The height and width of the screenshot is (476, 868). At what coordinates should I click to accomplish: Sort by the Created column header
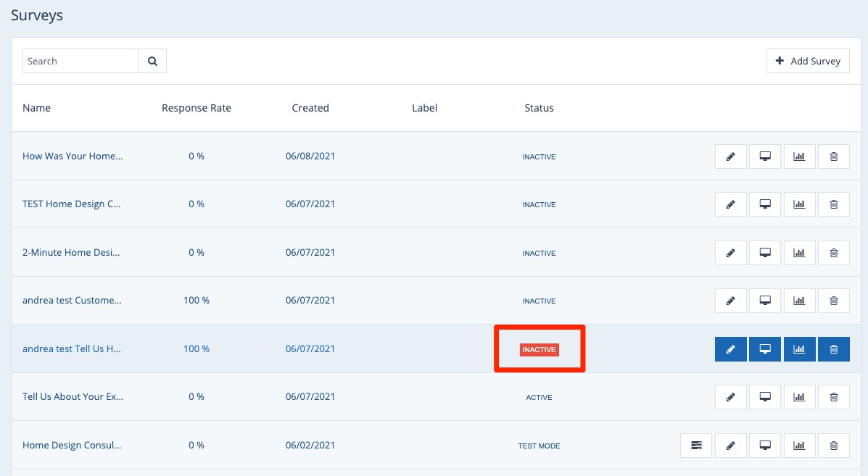click(x=310, y=108)
